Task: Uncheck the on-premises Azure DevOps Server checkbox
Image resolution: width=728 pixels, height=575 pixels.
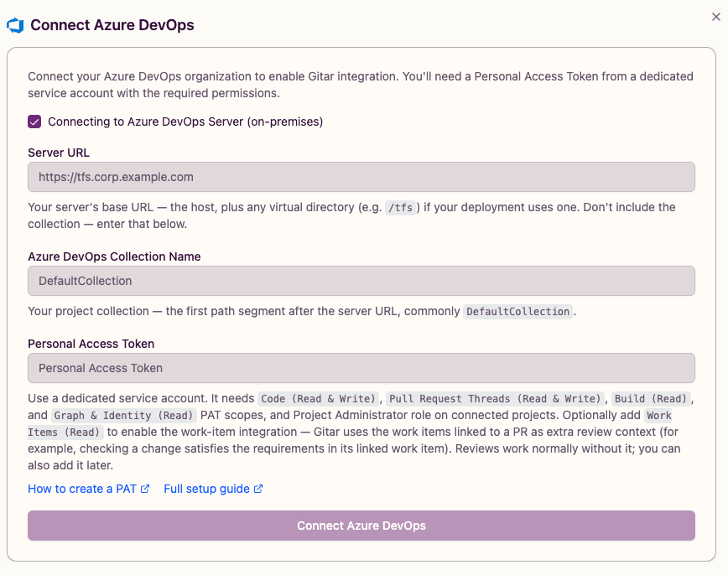Action: pos(34,122)
